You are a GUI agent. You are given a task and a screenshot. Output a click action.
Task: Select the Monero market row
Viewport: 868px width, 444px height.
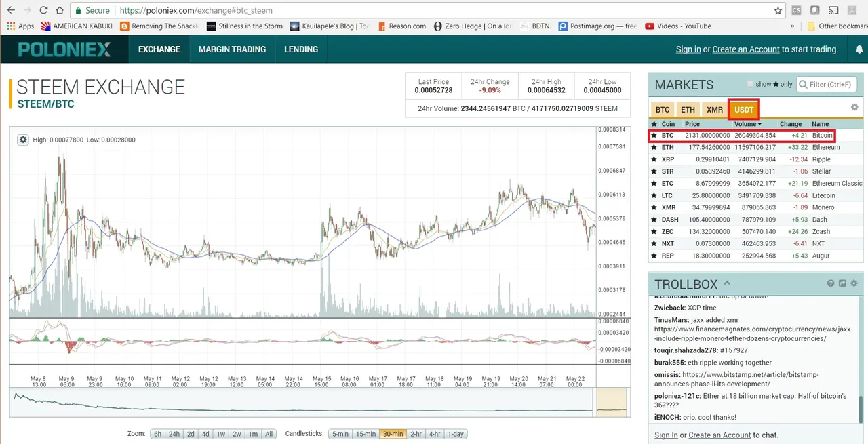pyautogui.click(x=756, y=207)
